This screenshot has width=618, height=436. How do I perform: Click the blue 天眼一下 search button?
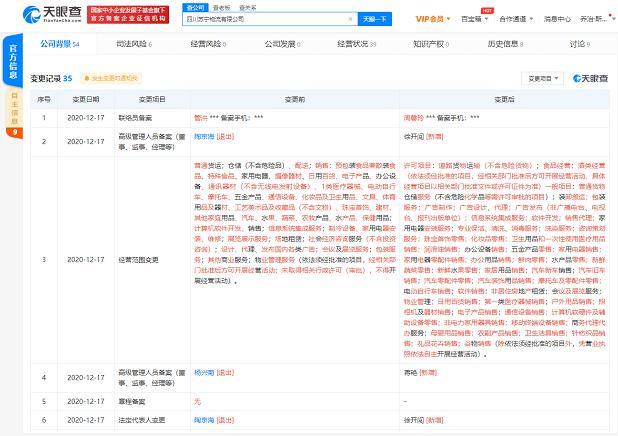[374, 19]
